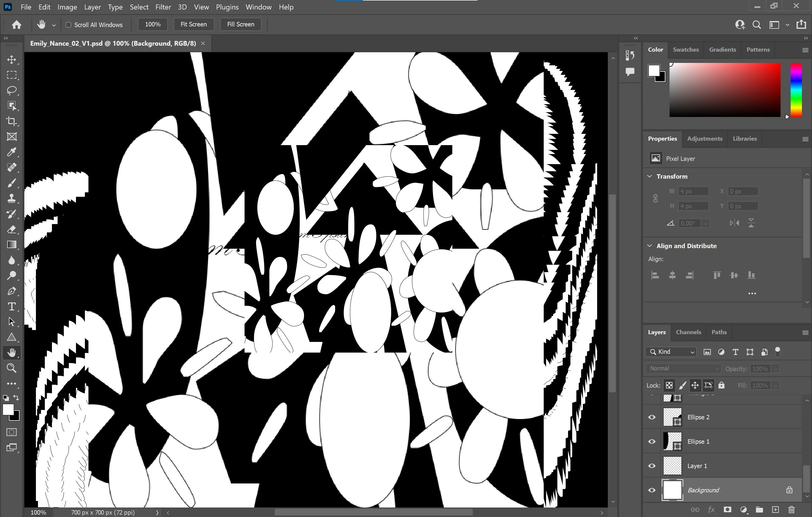Switch to the Channels tab
812x517 pixels.
click(x=688, y=332)
